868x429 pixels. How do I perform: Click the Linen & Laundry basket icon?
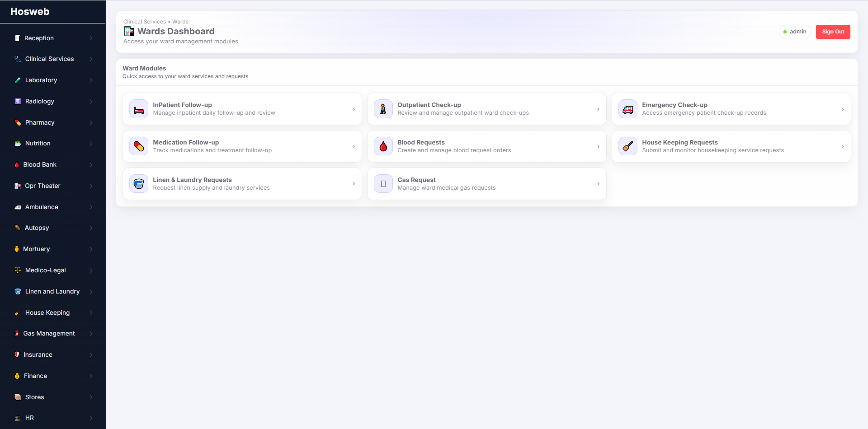click(139, 184)
